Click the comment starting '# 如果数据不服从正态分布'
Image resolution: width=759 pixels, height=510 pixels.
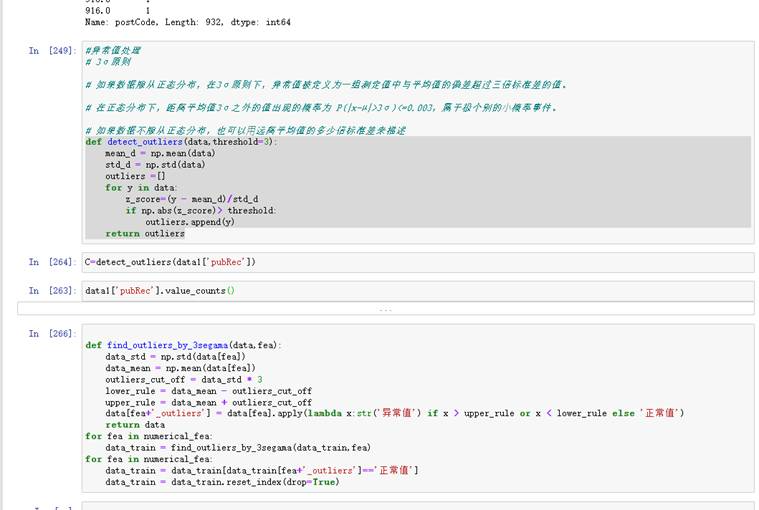pyautogui.click(x=246, y=130)
